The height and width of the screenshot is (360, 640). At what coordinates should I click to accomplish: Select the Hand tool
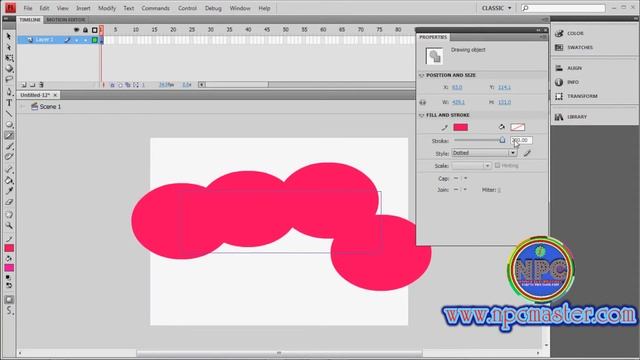pyautogui.click(x=9, y=215)
